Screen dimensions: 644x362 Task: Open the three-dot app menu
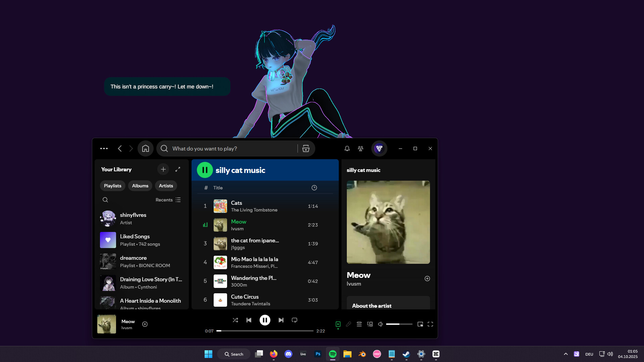coord(104,148)
